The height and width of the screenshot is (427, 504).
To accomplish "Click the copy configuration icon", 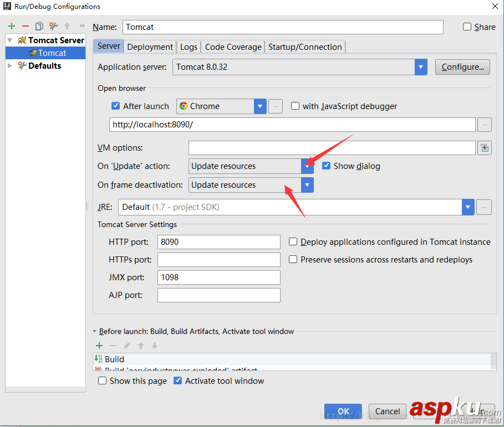I will [39, 26].
